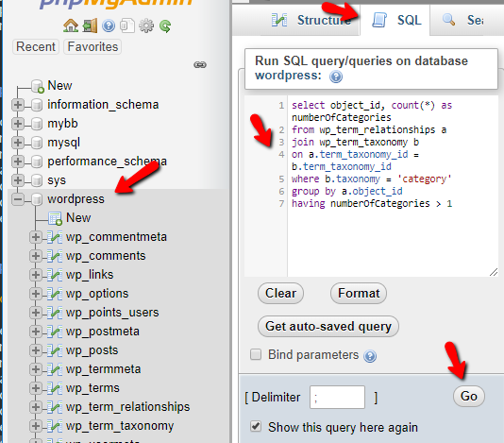This screenshot has width=504, height=443.
Task: Click the top-level New database entry
Action: click(59, 86)
